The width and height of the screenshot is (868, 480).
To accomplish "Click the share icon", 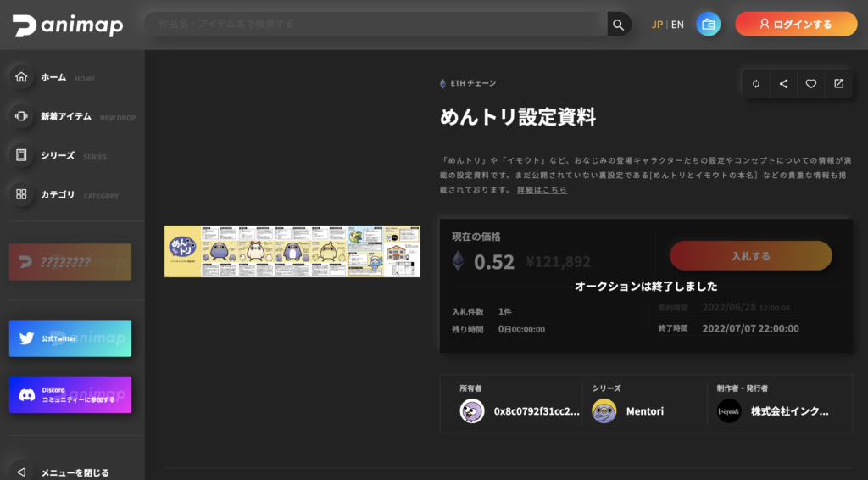I will 784,84.
